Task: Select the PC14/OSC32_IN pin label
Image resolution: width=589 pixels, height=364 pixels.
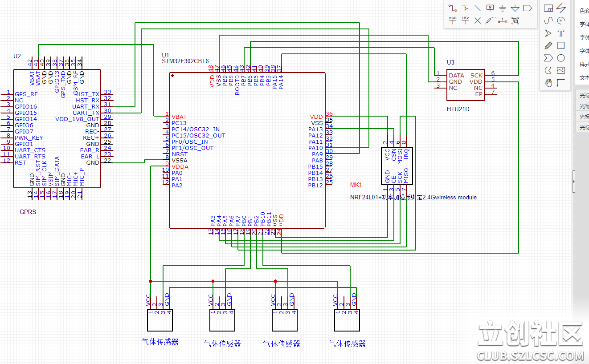Action: pyautogui.click(x=196, y=129)
